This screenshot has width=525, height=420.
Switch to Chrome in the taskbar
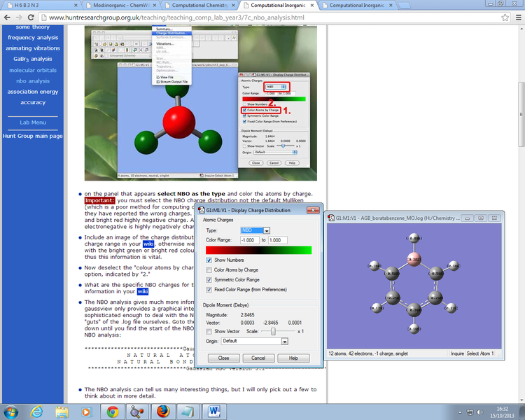tap(113, 412)
